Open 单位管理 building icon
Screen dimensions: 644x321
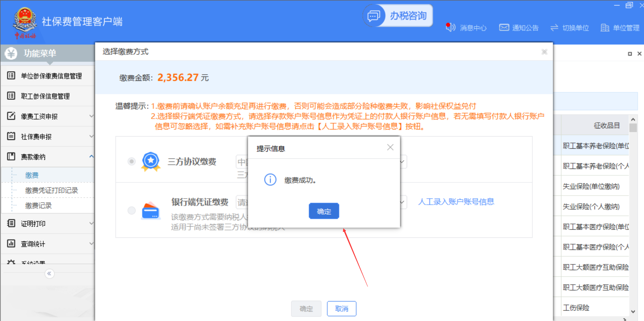pos(605,28)
